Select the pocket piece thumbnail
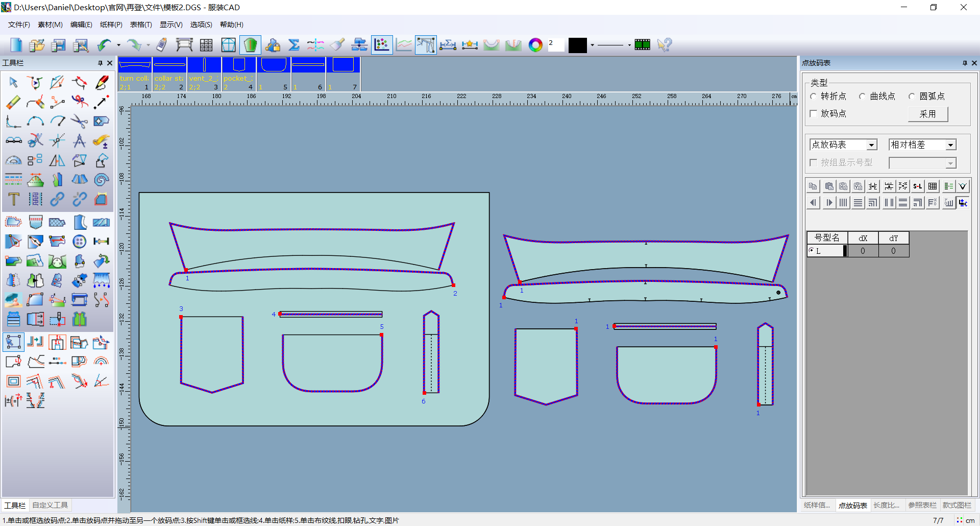The height and width of the screenshot is (526, 980). tap(239, 74)
